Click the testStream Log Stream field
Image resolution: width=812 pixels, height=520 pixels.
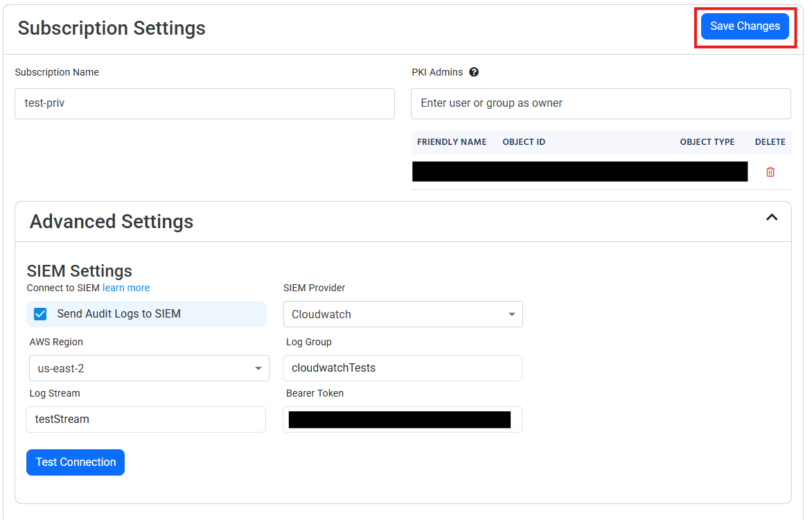(x=145, y=419)
